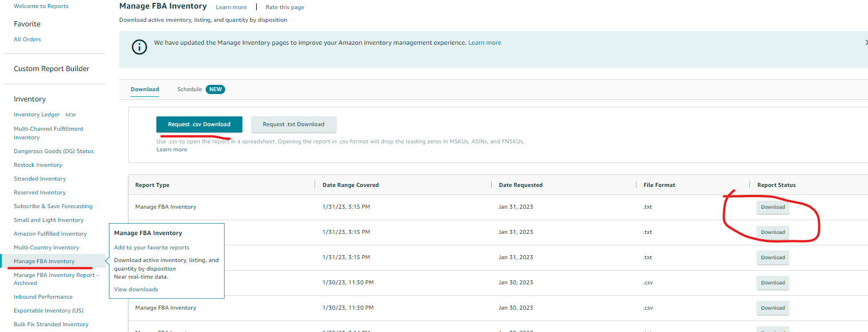Open Multi-Channel Fulfillment Inventory report
Viewport: 868px width, 332px height.
click(x=49, y=133)
